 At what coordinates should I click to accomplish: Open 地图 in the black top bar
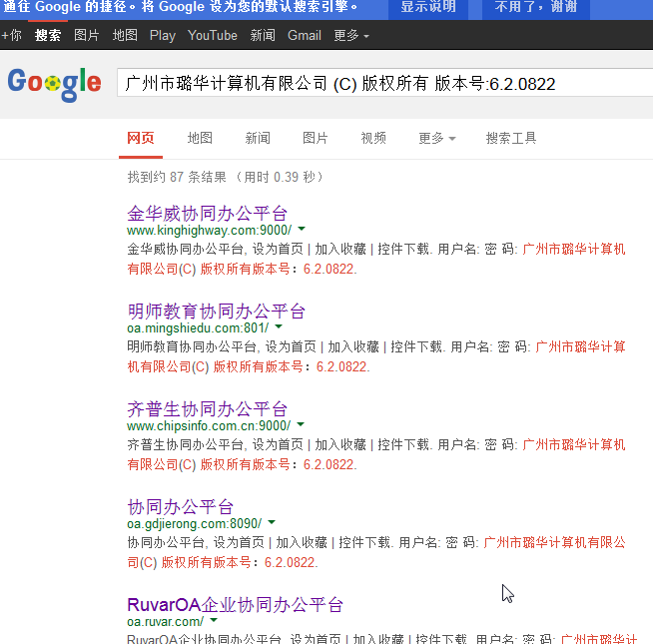125,35
